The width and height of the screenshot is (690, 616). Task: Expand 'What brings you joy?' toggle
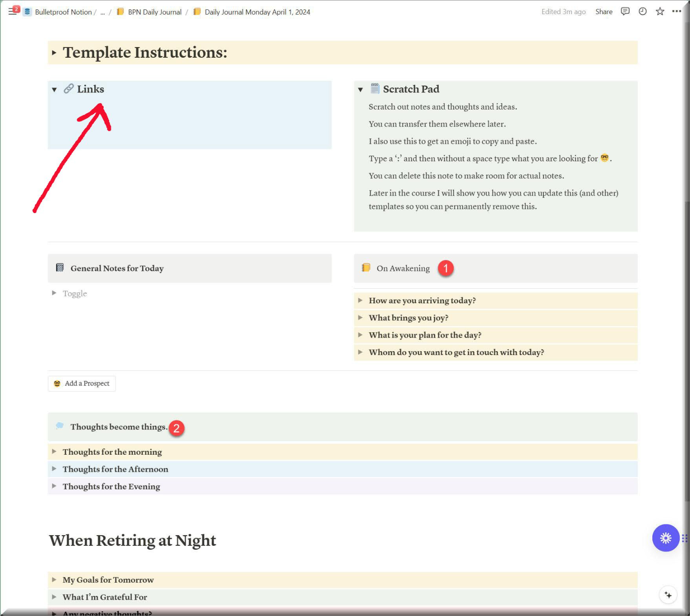pos(360,317)
